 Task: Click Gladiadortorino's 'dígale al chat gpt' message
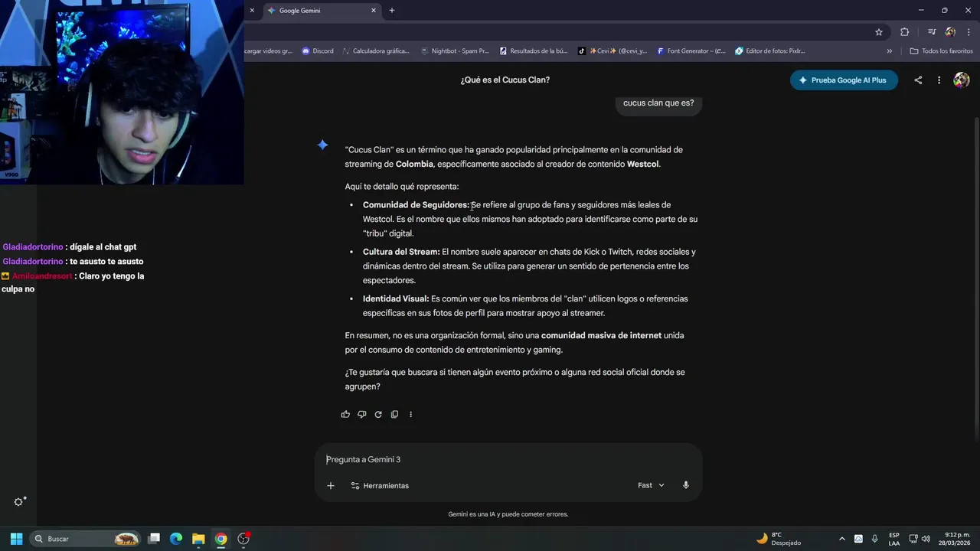(x=70, y=247)
